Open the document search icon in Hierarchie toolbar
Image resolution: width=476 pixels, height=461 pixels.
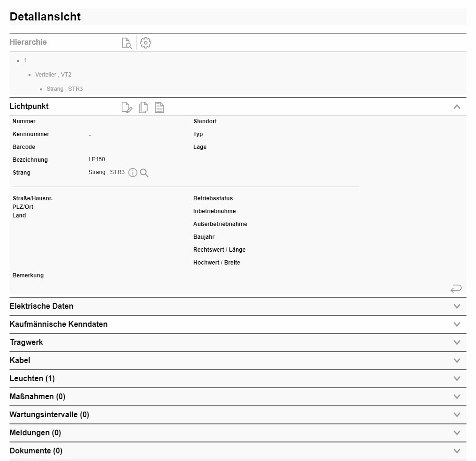click(x=126, y=43)
